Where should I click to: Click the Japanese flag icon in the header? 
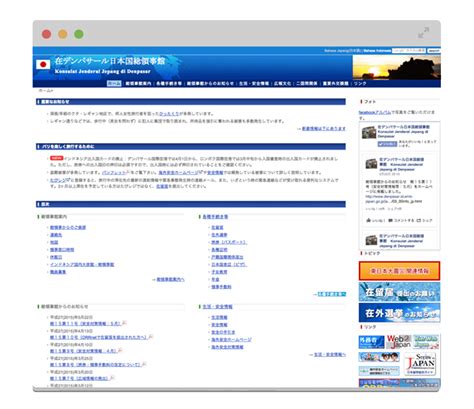43,64
